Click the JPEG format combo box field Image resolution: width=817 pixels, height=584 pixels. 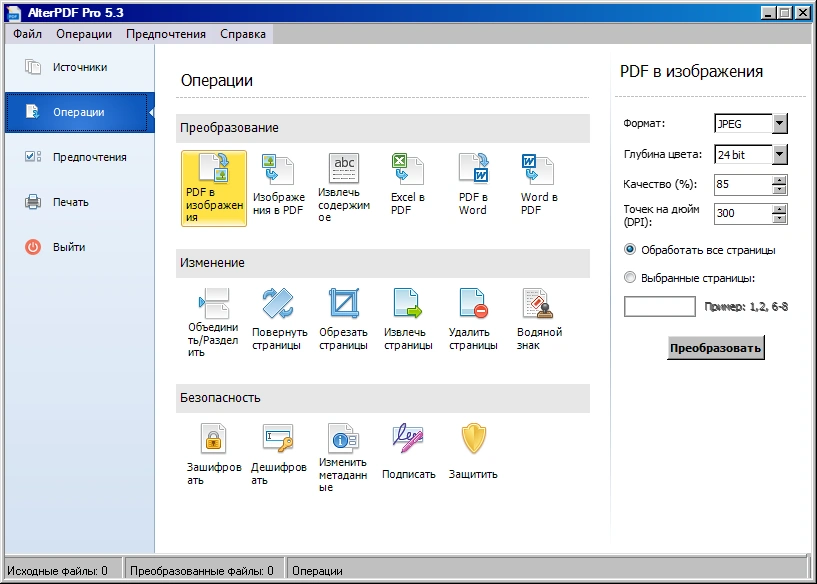(x=744, y=124)
